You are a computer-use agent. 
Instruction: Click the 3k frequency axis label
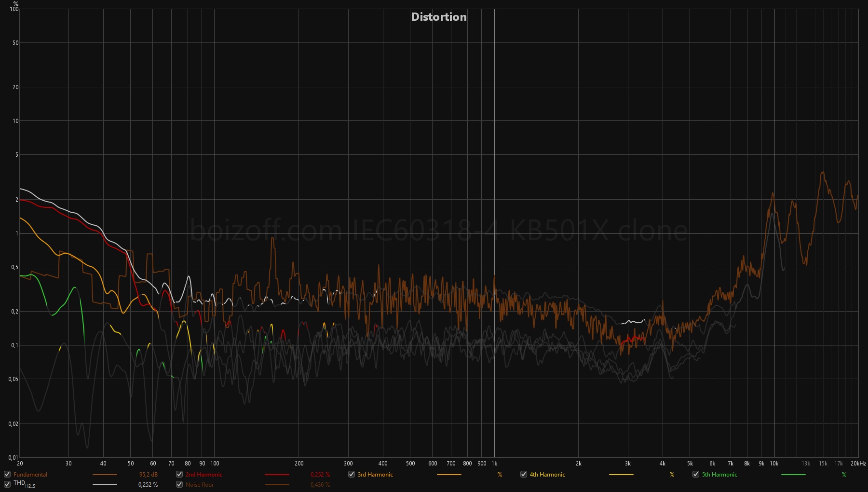point(628,464)
